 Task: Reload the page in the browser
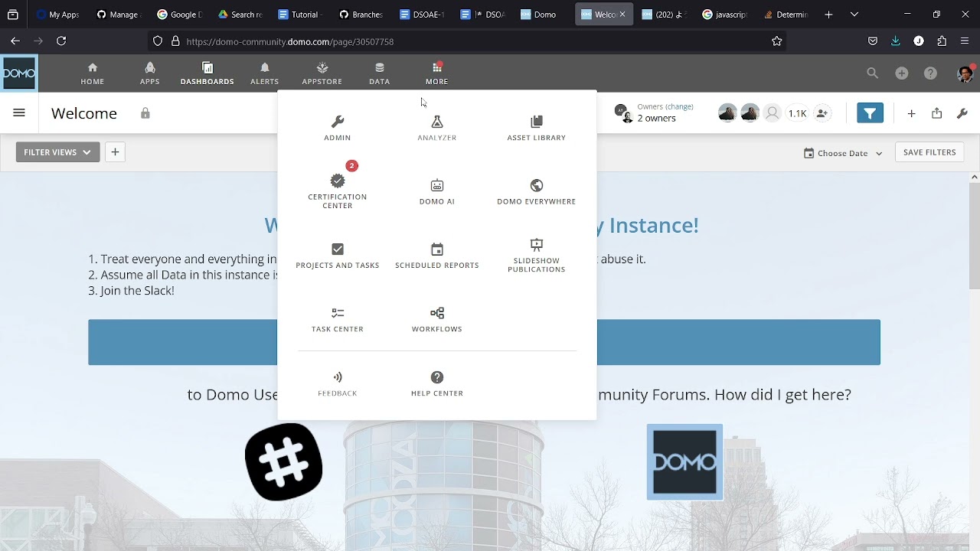[61, 41]
